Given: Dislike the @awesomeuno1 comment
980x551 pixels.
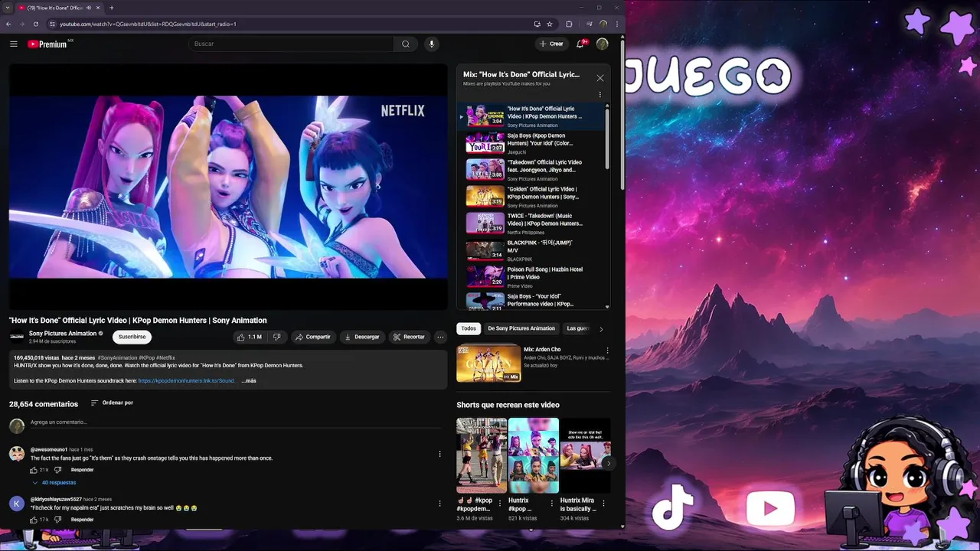Looking at the screenshot, I should (x=57, y=470).
